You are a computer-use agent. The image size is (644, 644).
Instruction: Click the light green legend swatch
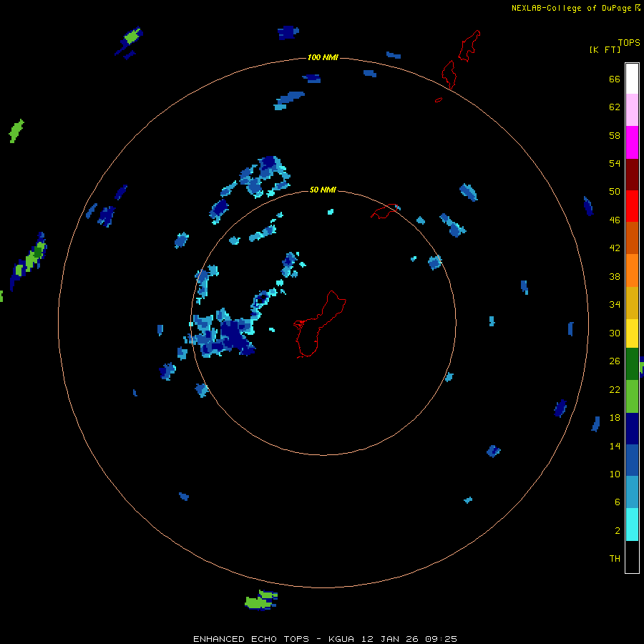[632, 396]
